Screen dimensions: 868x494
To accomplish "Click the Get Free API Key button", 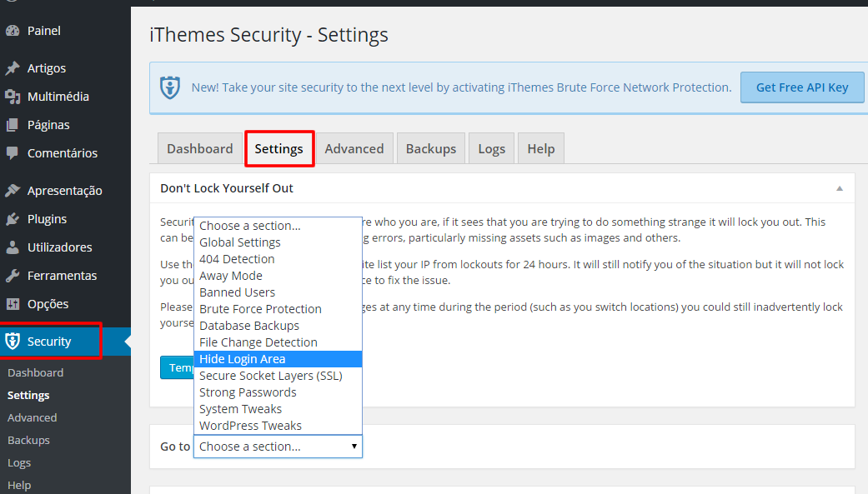I will click(x=802, y=87).
